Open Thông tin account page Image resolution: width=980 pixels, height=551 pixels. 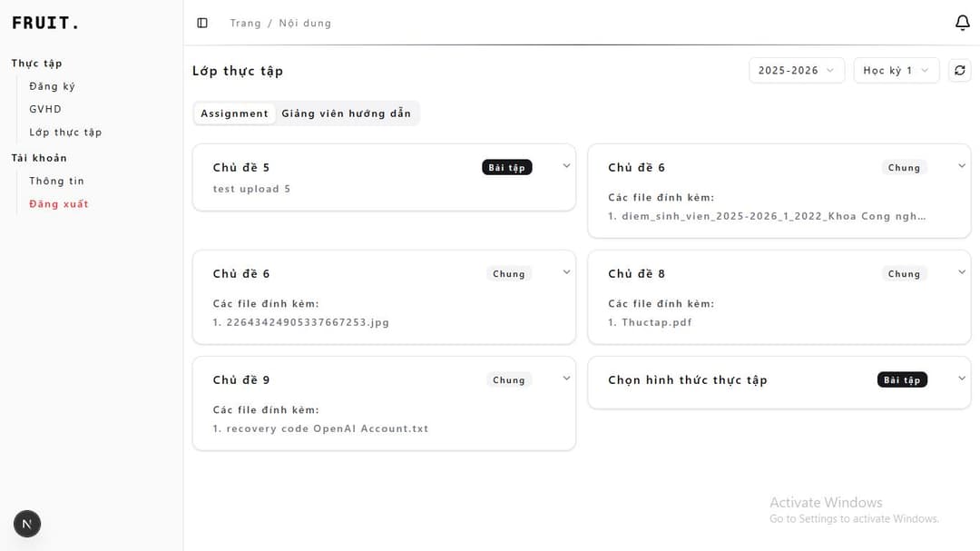tap(56, 181)
